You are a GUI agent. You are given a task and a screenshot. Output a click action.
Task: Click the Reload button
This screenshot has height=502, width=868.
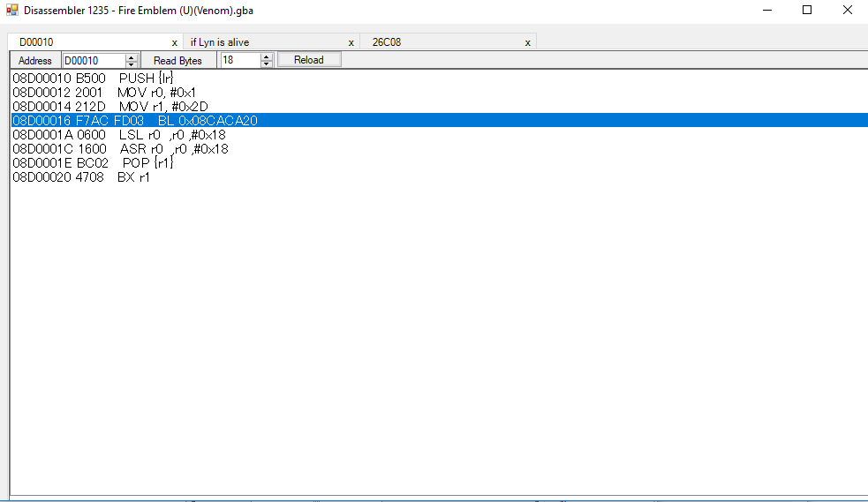point(309,60)
